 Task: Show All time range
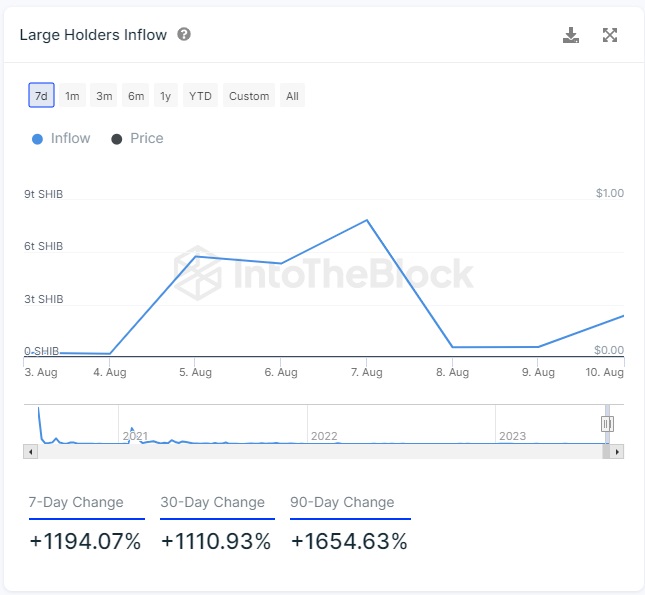coord(292,95)
